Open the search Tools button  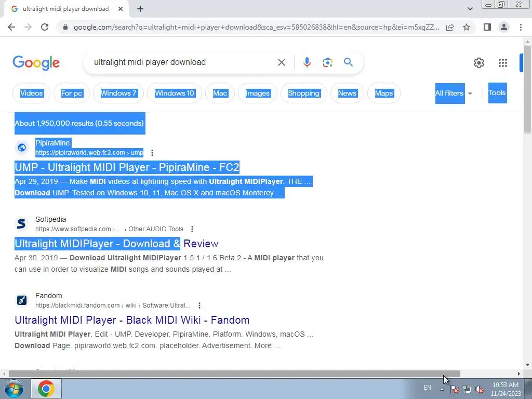497,92
